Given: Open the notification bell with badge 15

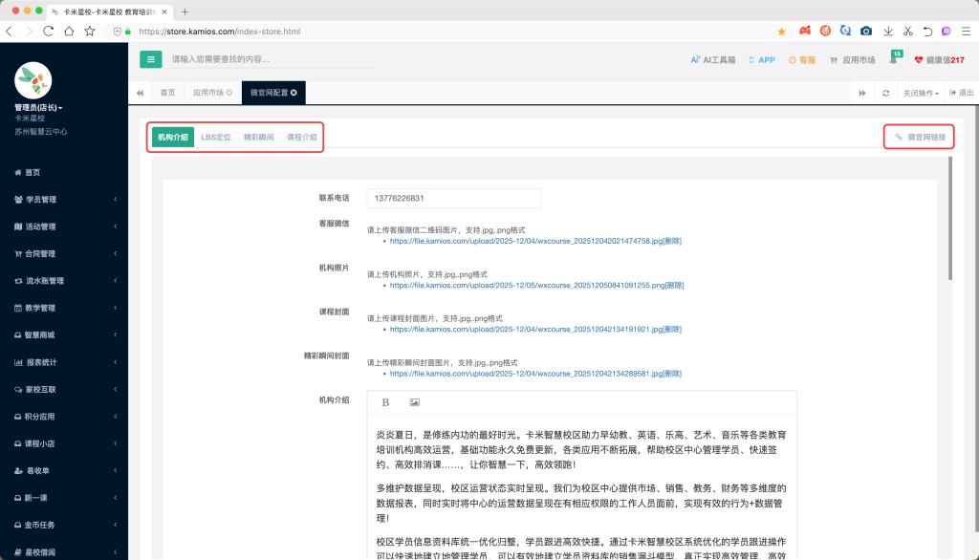Looking at the screenshot, I should pyautogui.click(x=894, y=60).
